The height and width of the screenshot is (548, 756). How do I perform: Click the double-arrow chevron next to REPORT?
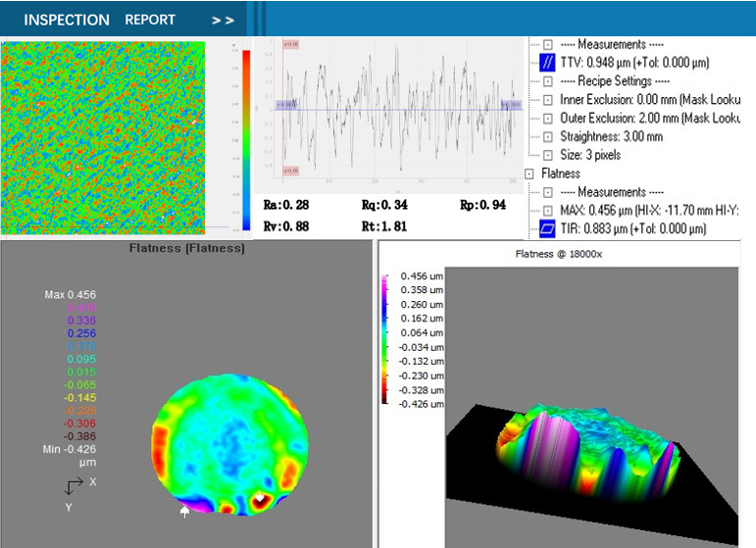click(x=223, y=20)
